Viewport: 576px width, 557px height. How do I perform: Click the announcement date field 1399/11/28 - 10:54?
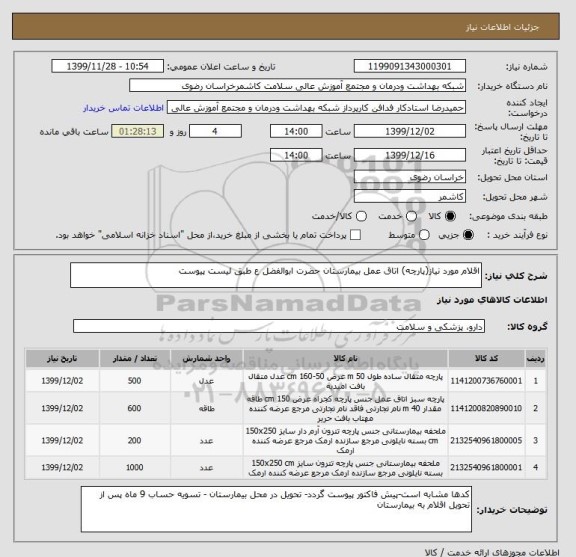[x=108, y=66]
